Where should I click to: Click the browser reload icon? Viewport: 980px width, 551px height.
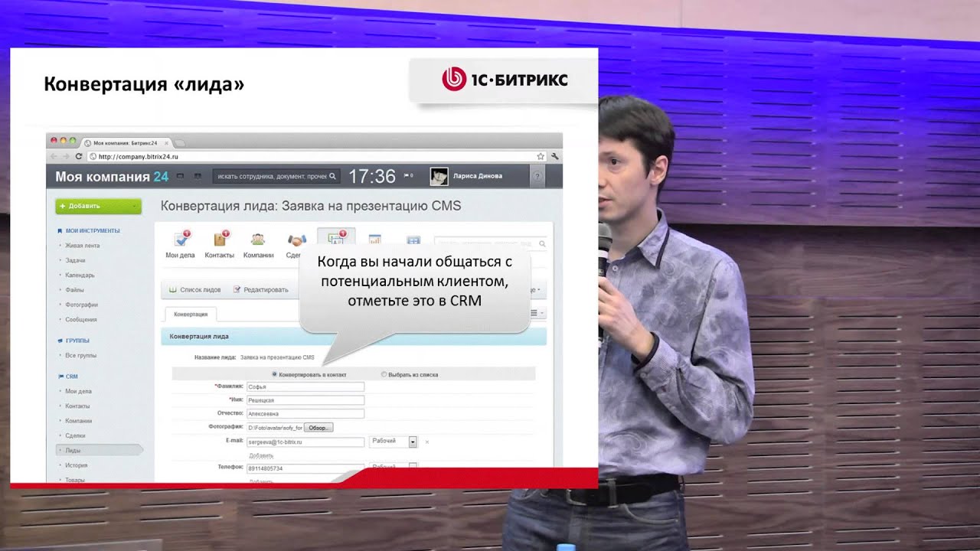pos(79,156)
